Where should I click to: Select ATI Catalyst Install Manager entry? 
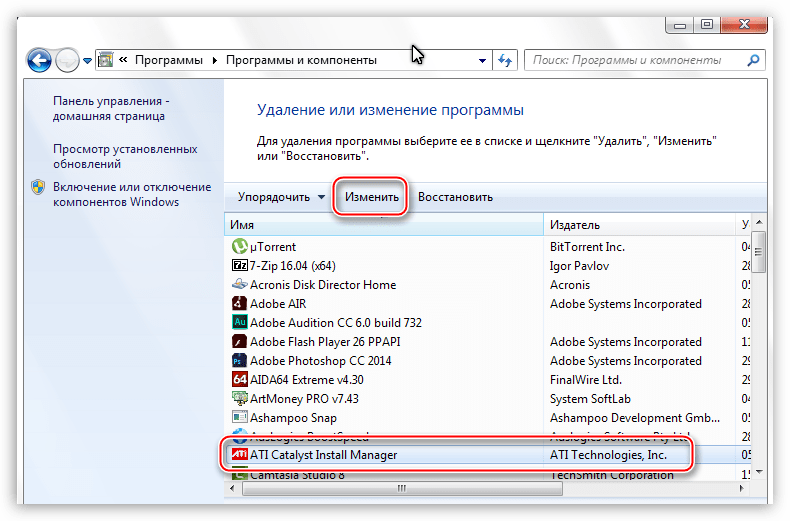coord(324,454)
